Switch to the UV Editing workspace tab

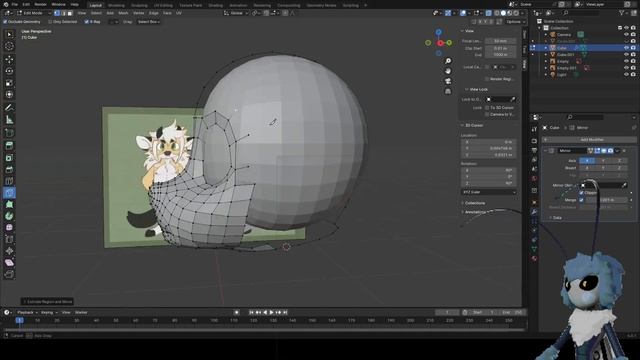click(163, 5)
